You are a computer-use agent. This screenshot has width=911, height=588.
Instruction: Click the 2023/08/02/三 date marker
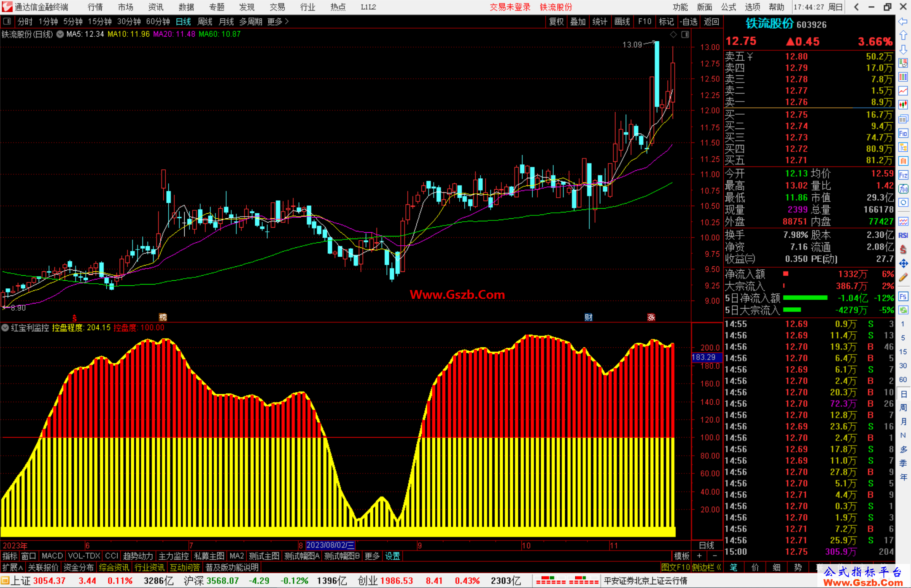coord(330,545)
